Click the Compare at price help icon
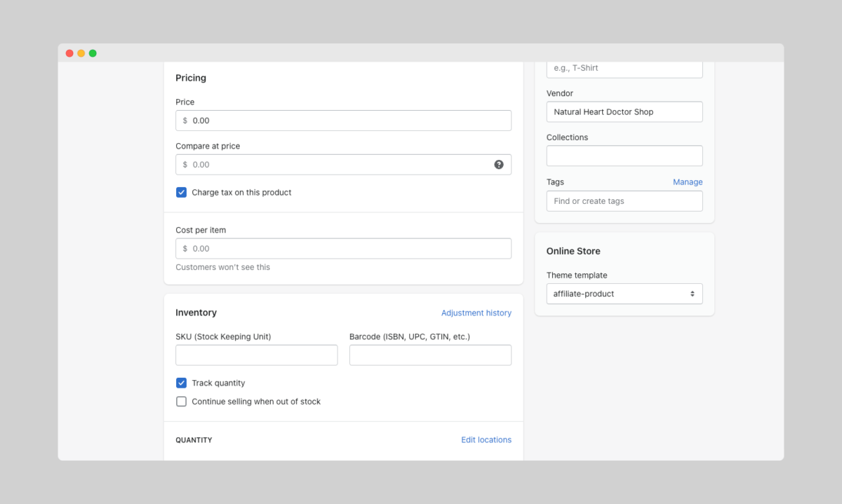 (x=499, y=165)
